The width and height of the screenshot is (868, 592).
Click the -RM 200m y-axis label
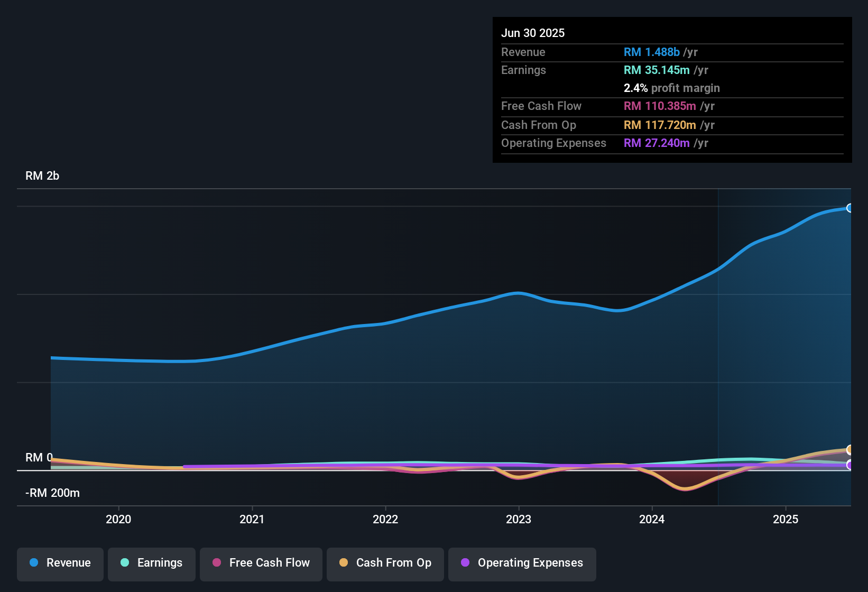tap(52, 493)
